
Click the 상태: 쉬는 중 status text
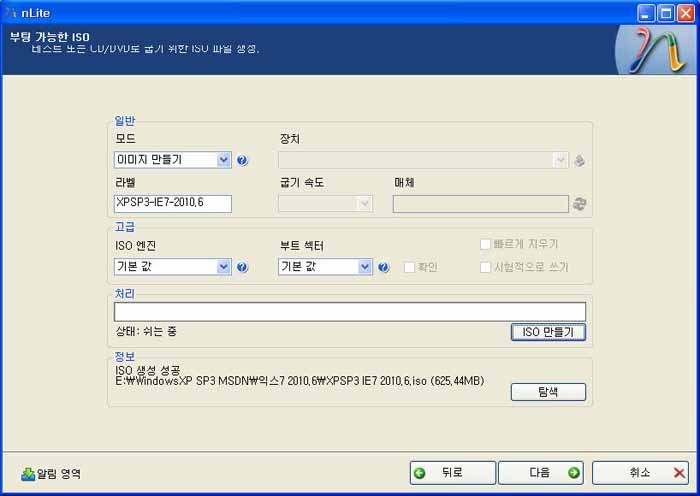click(146, 331)
